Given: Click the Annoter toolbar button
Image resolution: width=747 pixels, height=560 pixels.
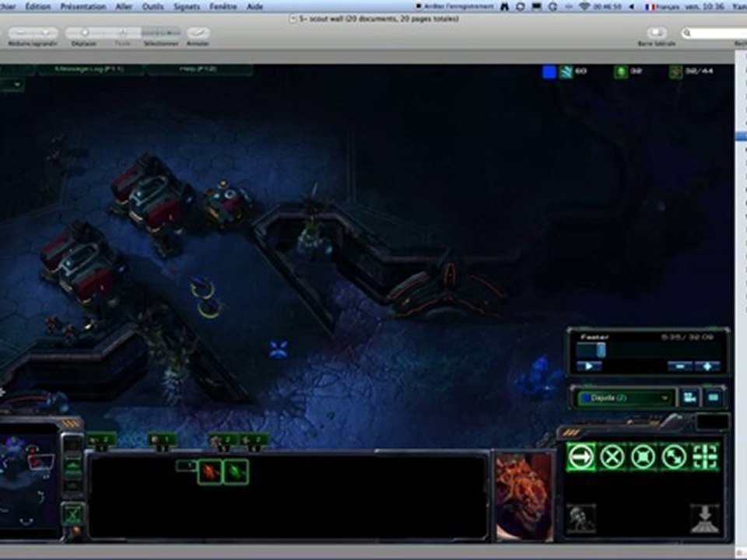Looking at the screenshot, I should (x=198, y=33).
